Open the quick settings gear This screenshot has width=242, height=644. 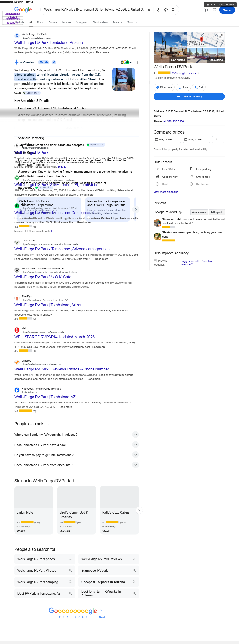208,10
